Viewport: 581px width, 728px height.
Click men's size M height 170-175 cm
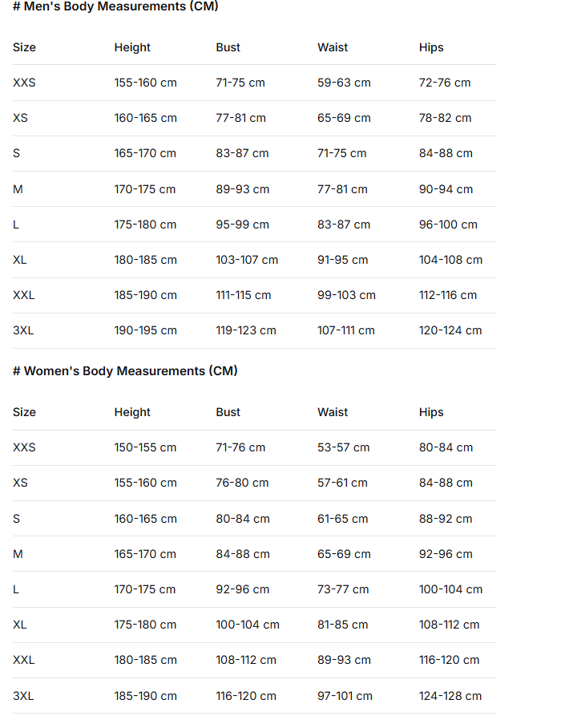point(145,189)
